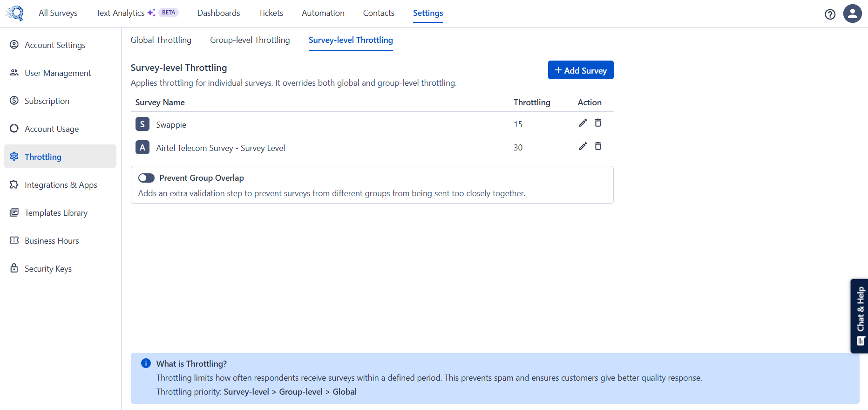Edit the Airtel Telecom Survey throttling

point(583,146)
